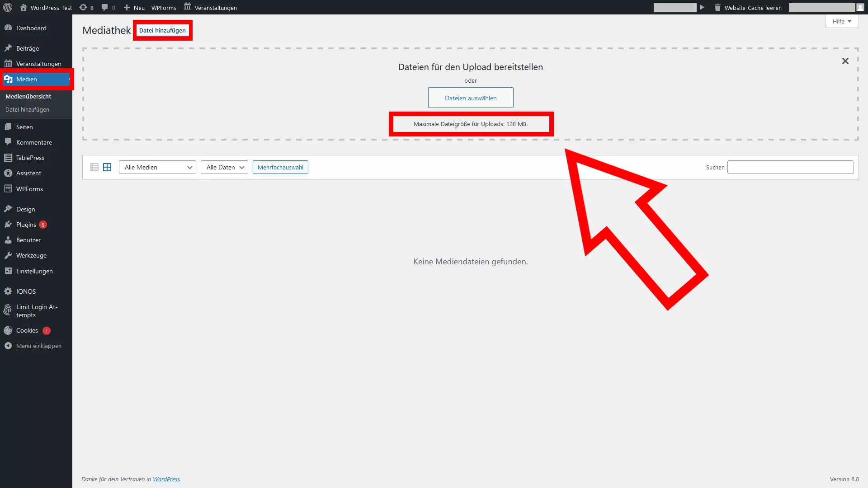The width and height of the screenshot is (868, 488).
Task: Open the Alle Medien filter dropdown
Action: point(157,167)
